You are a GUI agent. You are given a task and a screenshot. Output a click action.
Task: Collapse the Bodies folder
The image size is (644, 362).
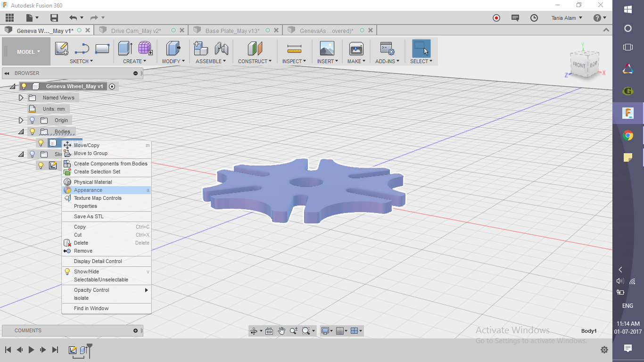click(21, 132)
